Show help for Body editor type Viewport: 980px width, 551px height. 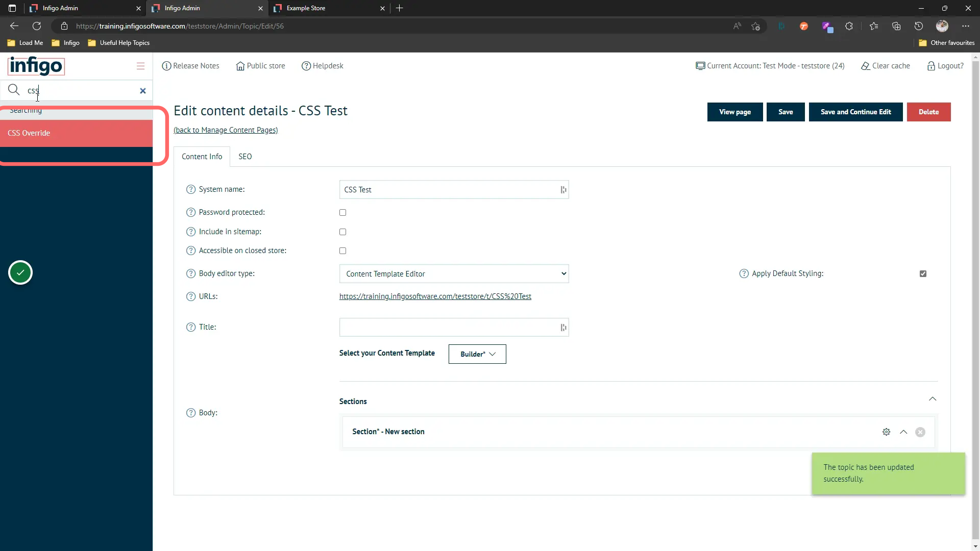click(191, 273)
